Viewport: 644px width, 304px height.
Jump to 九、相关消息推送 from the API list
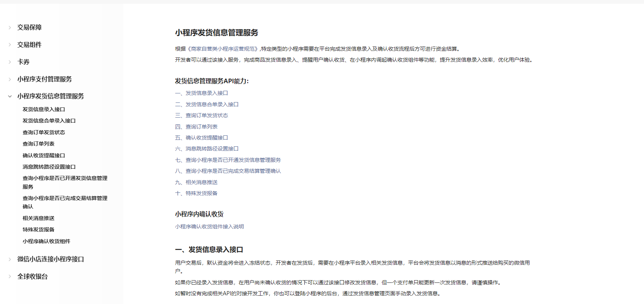(196, 182)
